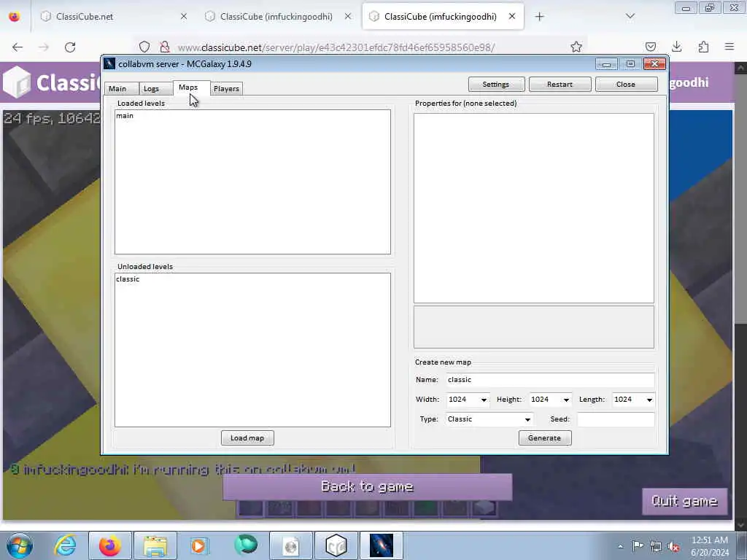Image resolution: width=747 pixels, height=560 pixels.
Task: Click the address bar URL
Action: coord(336,47)
